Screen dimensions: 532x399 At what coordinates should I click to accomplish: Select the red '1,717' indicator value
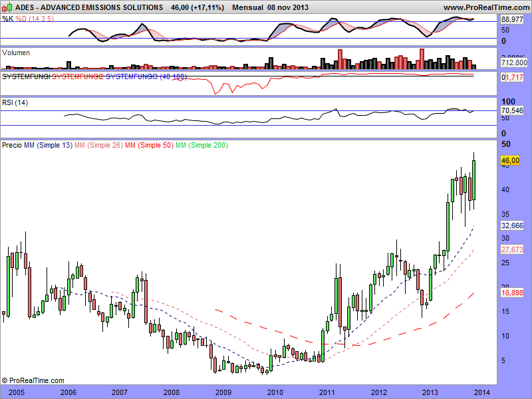pos(514,78)
